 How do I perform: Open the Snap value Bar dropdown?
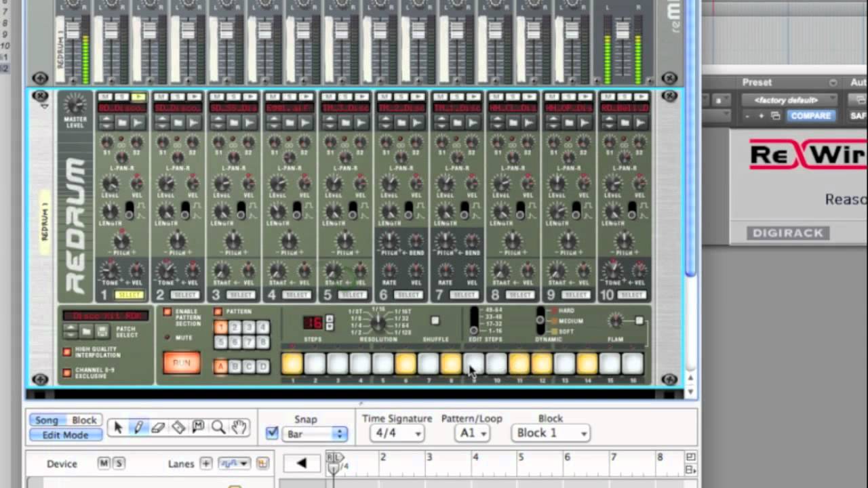coord(315,434)
